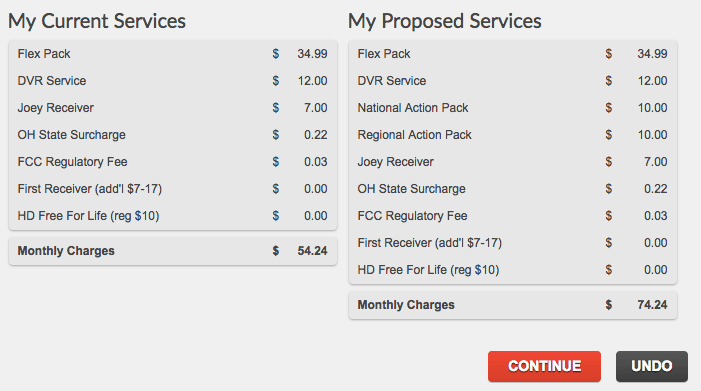Screen dimensions: 701x391
Task: Click the 74.24 proposed Monthly Charges total
Action: click(x=652, y=305)
